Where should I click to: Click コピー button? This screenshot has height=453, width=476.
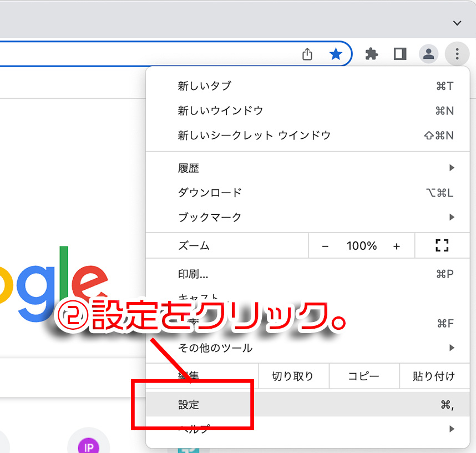click(364, 376)
